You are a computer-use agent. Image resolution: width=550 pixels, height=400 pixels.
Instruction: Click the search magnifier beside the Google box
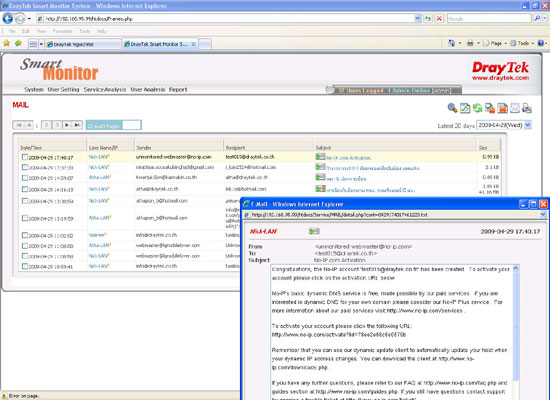(537, 19)
